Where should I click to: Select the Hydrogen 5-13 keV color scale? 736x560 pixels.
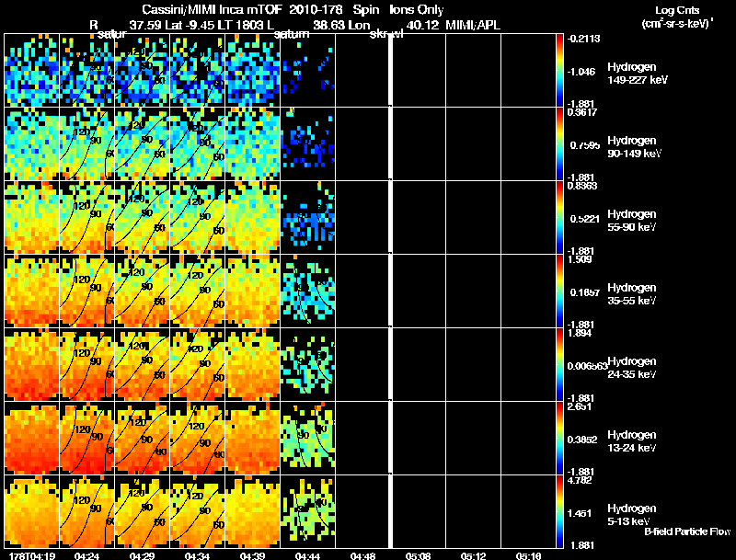point(561,512)
